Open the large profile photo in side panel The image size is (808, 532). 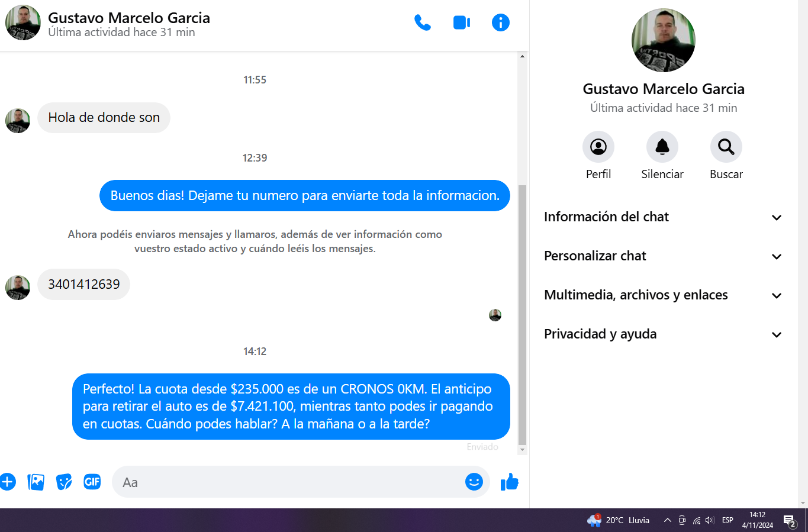(x=664, y=40)
